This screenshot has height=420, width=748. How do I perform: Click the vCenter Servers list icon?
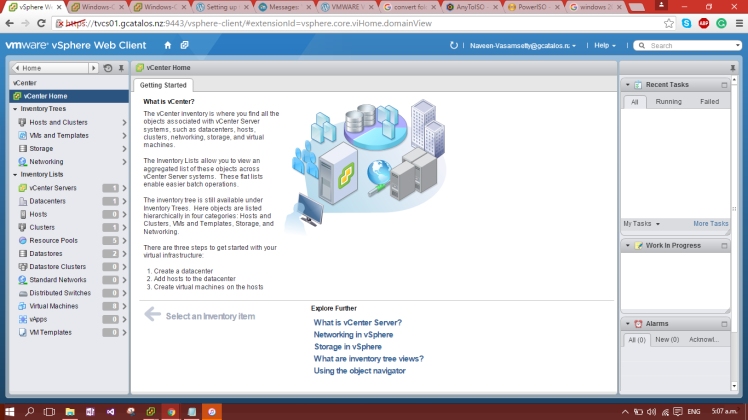[22, 188]
